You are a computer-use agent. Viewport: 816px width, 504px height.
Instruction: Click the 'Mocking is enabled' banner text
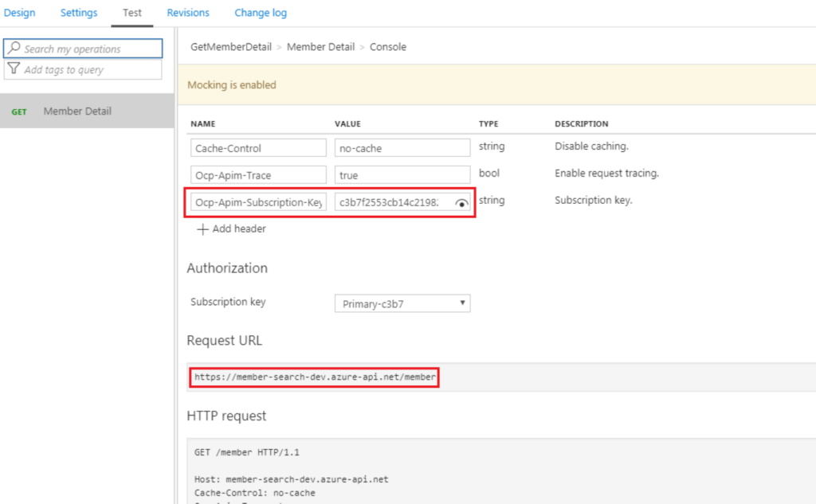coord(232,84)
